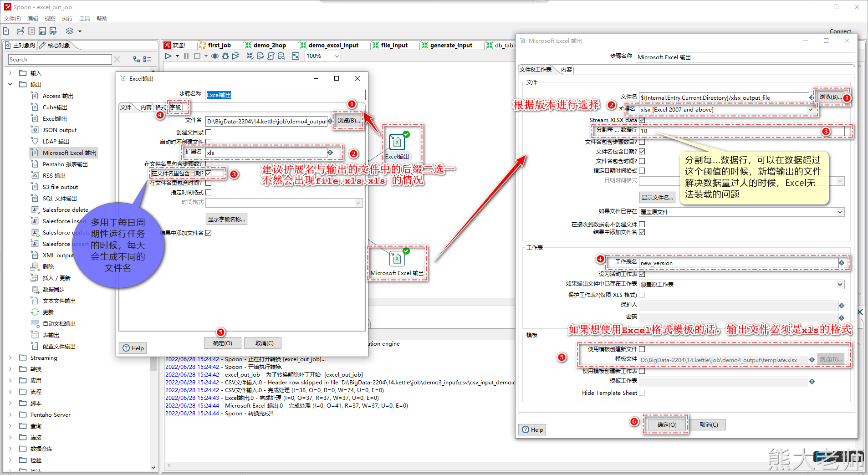Stop the transformation with the square icon

[197, 56]
